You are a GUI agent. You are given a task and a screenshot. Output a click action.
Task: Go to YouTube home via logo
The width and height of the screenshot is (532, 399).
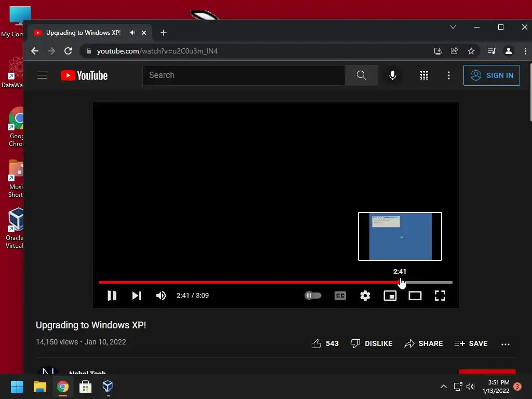pos(84,75)
